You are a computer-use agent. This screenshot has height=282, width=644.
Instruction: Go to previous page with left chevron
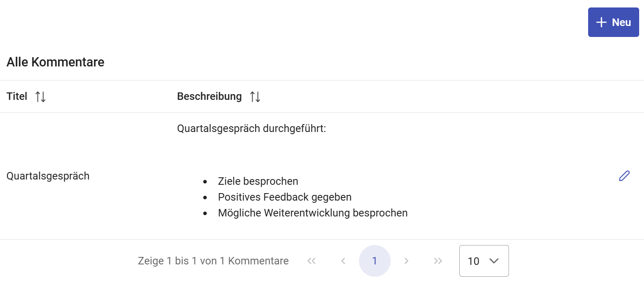[x=343, y=261]
